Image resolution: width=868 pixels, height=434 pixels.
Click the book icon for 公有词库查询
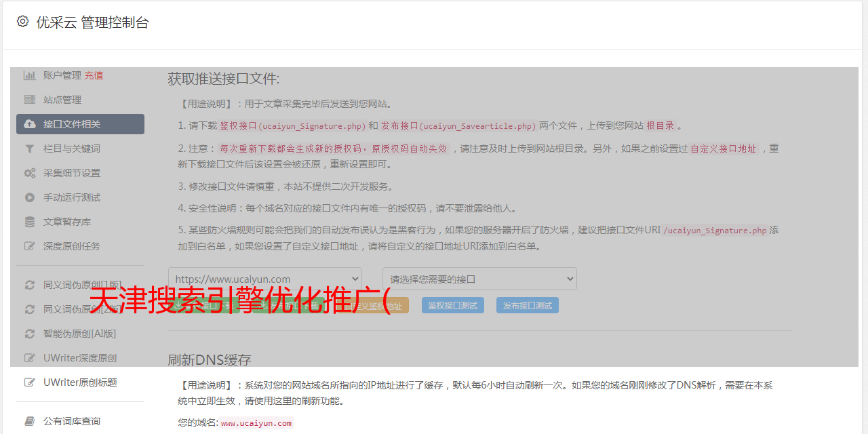click(x=30, y=421)
